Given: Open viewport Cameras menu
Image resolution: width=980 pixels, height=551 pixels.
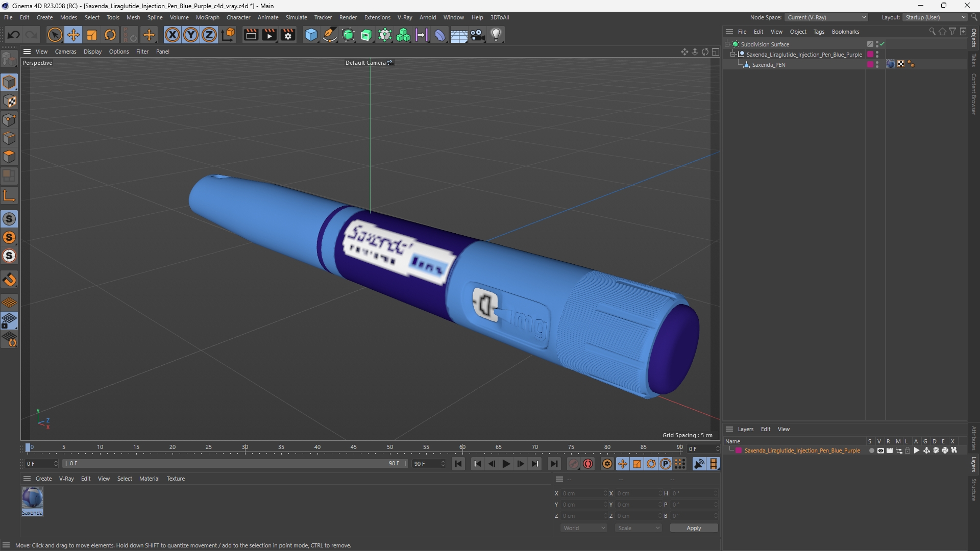Looking at the screenshot, I should point(65,52).
